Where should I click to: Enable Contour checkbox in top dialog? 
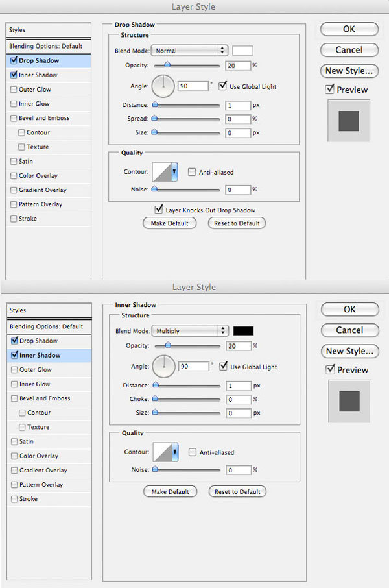tap(22, 132)
